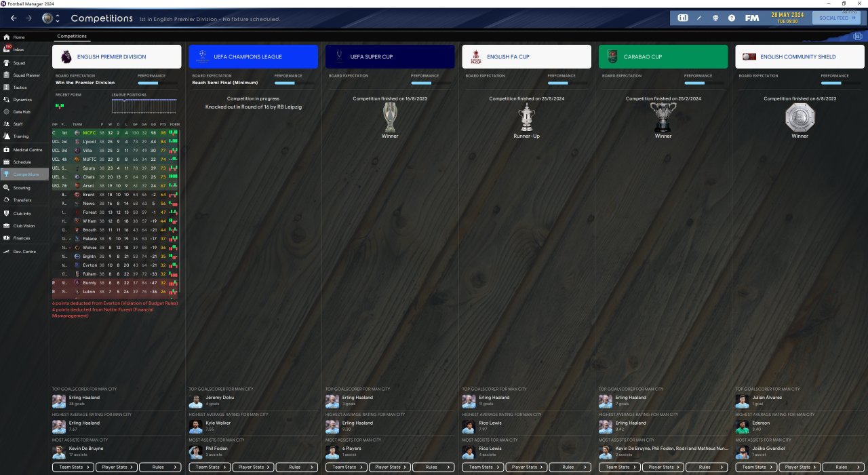Go forward using the right arrow
The image size is (868, 475).
click(x=28, y=18)
